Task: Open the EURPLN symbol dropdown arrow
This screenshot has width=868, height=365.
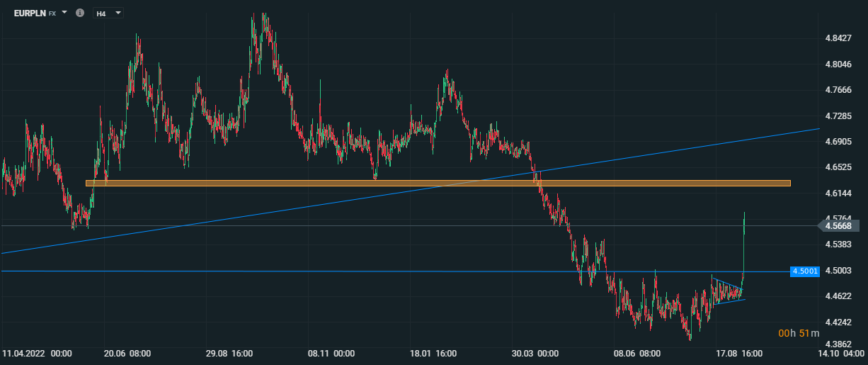Action: point(64,13)
